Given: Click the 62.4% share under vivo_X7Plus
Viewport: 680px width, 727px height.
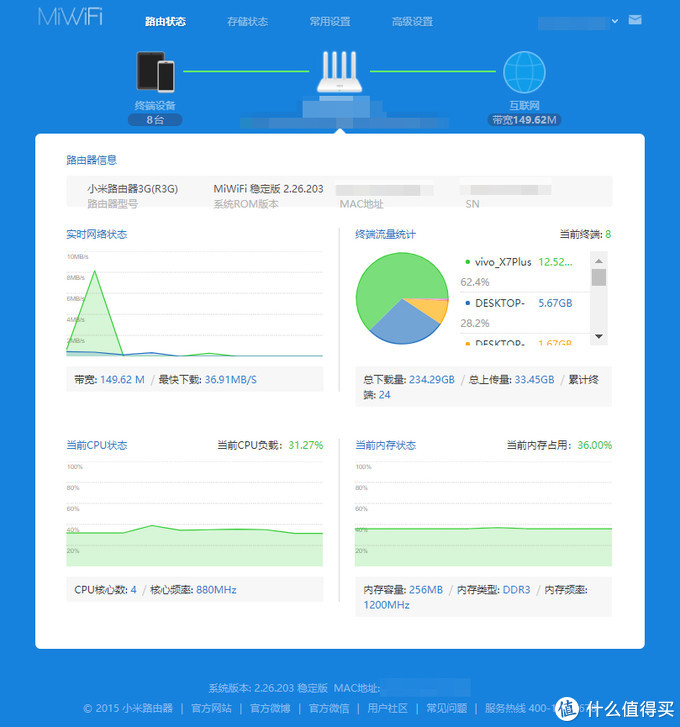Looking at the screenshot, I should [x=475, y=282].
